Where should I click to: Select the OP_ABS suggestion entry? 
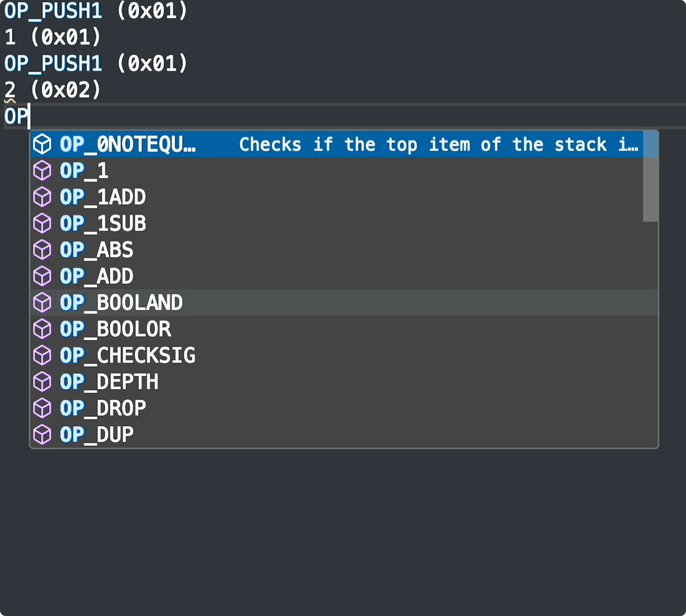(x=96, y=250)
